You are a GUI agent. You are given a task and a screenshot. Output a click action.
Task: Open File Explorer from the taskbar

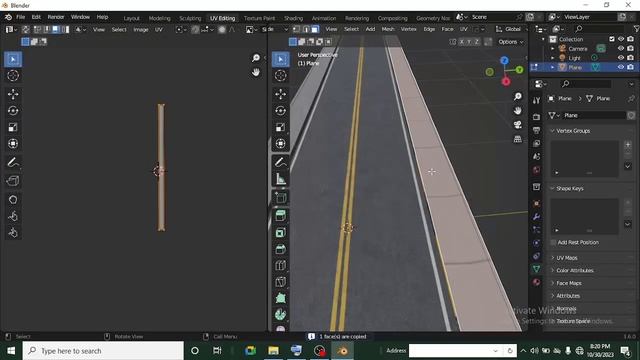tap(273, 351)
